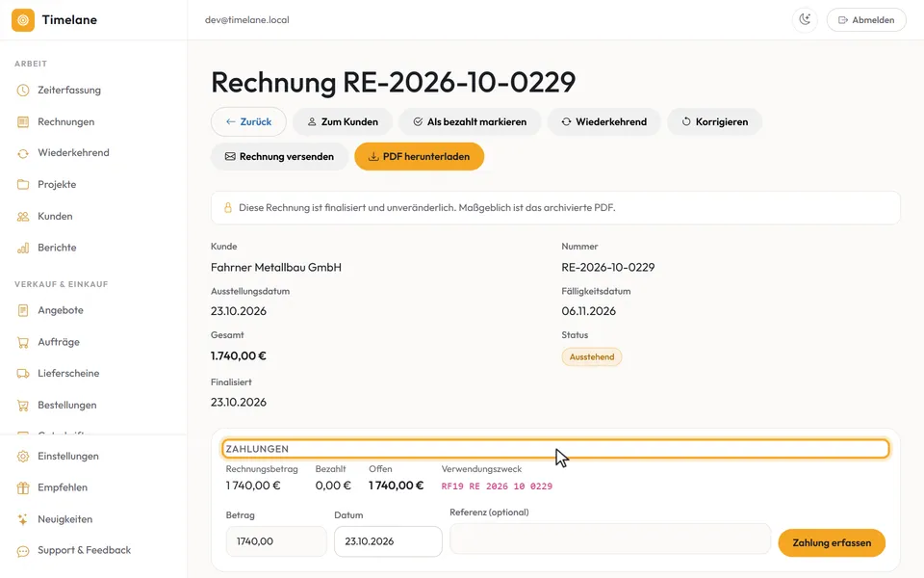Click the ZAHLUNGEN section header

(x=555, y=449)
